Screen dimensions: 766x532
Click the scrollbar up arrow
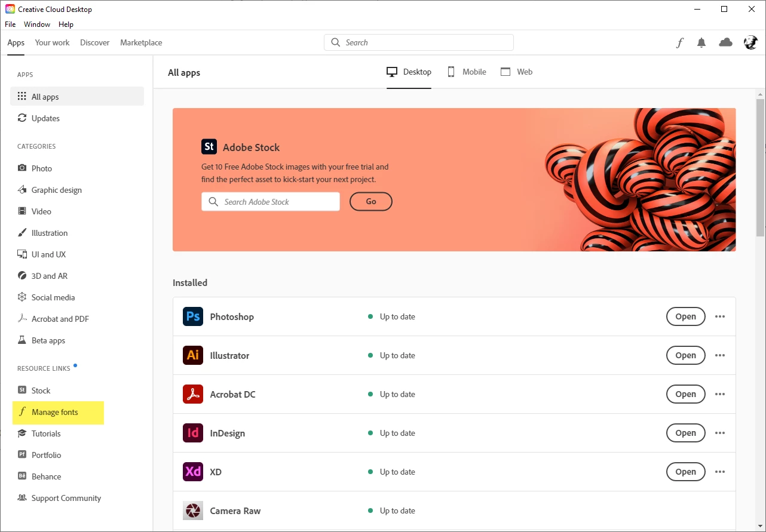click(761, 94)
